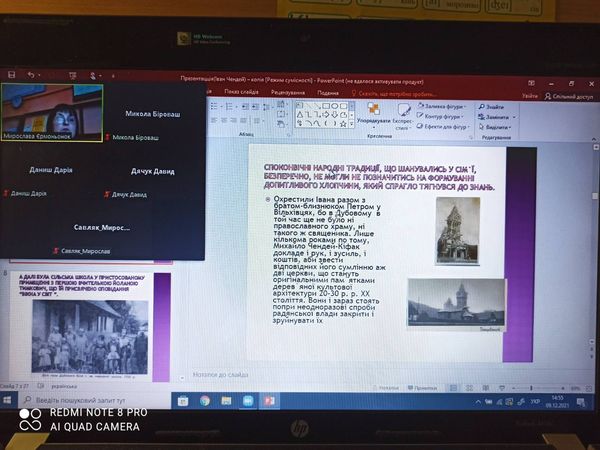Open the Замінити replace dropdown arrow
Image resolution: width=600 pixels, height=450 pixels.
click(514, 117)
